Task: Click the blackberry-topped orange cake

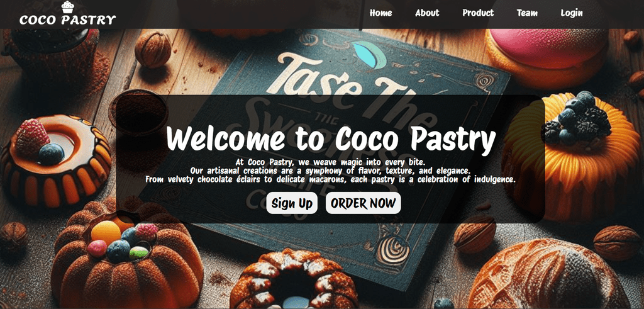Action: tap(573, 156)
